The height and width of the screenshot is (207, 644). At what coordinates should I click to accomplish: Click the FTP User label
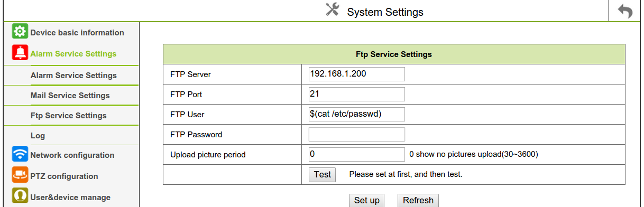point(187,115)
